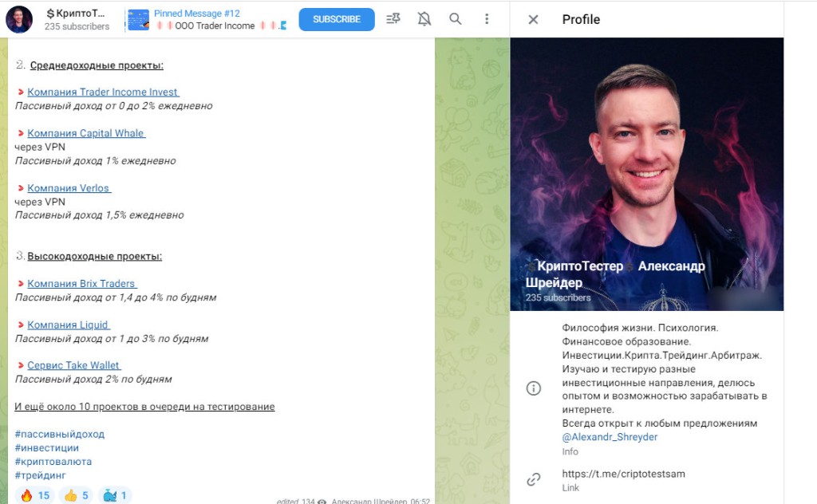
Task: Click the t.me/criptotestsam channel link
Action: pyautogui.click(x=623, y=474)
